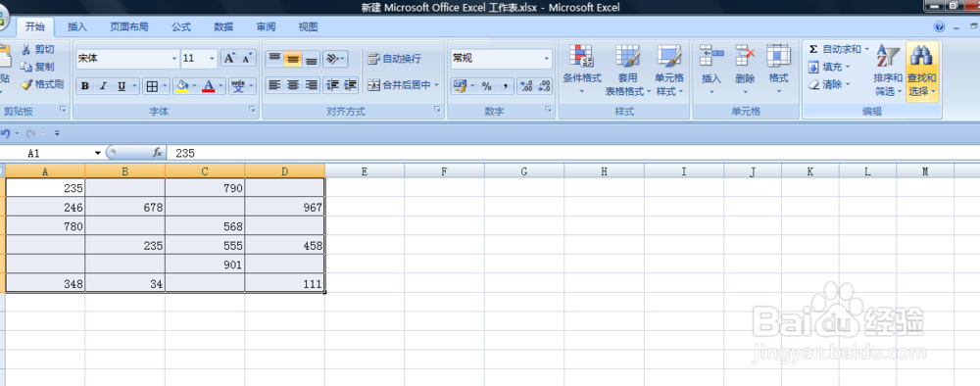Click the Insert Function fx icon
The image size is (980, 386).
click(158, 153)
